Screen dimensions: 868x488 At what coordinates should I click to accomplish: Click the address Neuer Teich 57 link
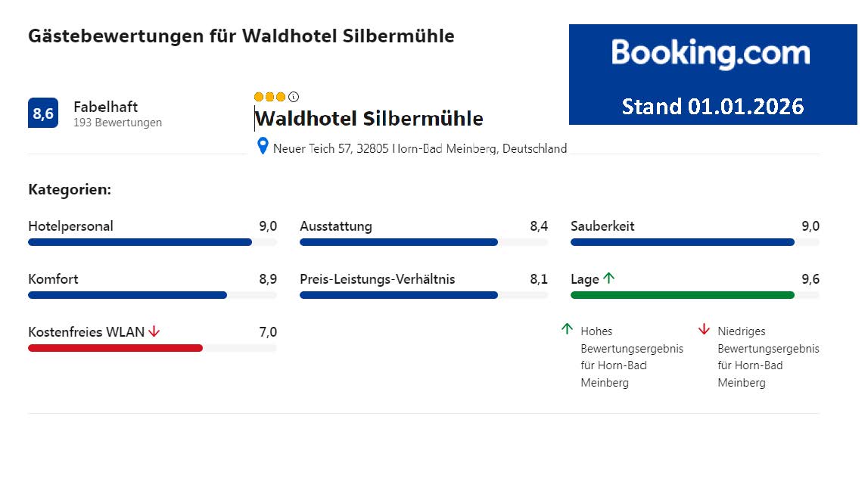420,148
